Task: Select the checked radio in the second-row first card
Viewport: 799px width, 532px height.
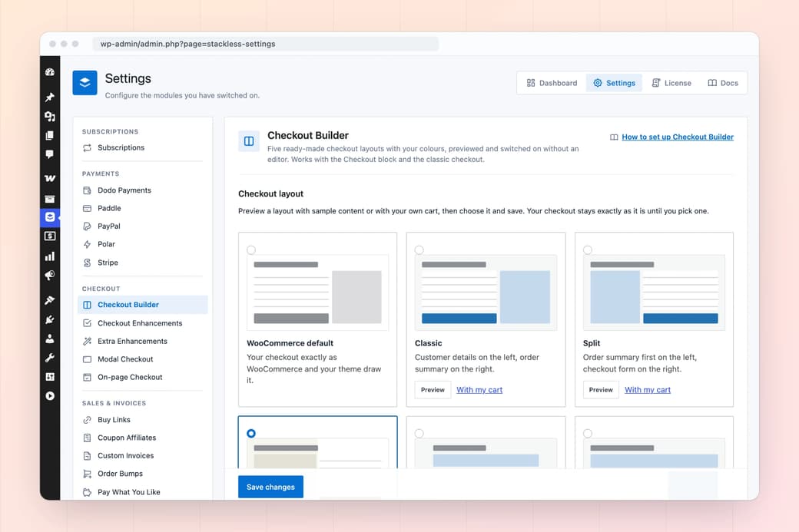Action: tap(251, 433)
